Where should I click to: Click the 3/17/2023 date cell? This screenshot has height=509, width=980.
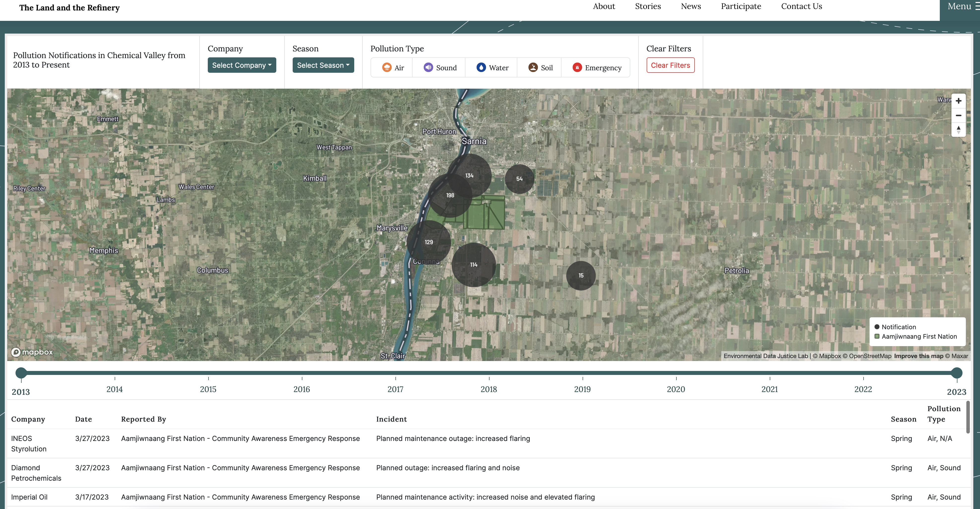pos(92,497)
